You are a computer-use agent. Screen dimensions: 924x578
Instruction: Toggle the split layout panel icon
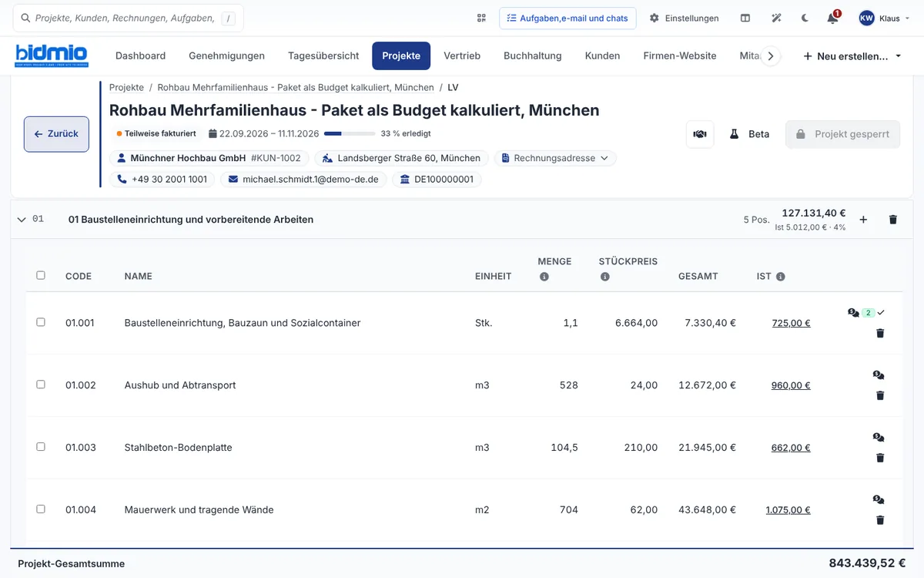tap(745, 18)
